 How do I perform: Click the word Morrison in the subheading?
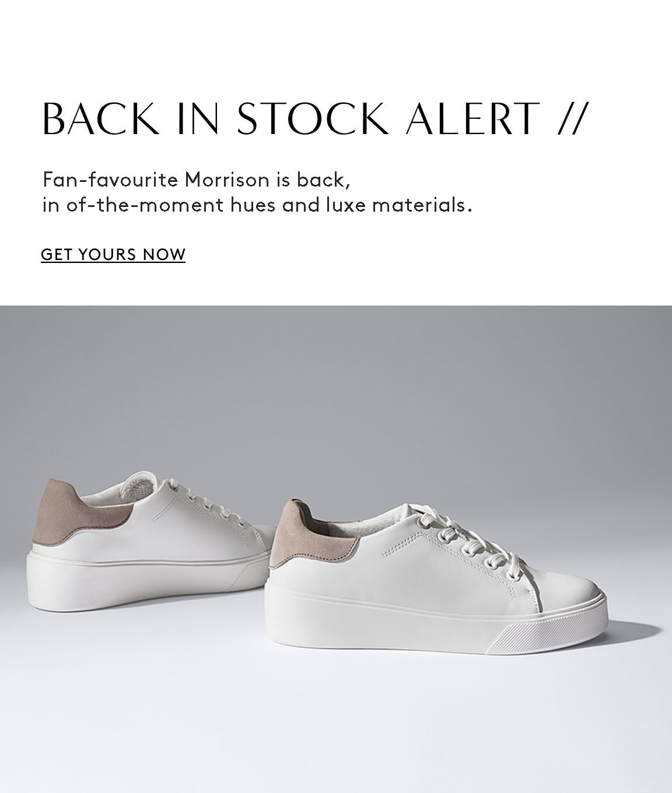tap(226, 180)
